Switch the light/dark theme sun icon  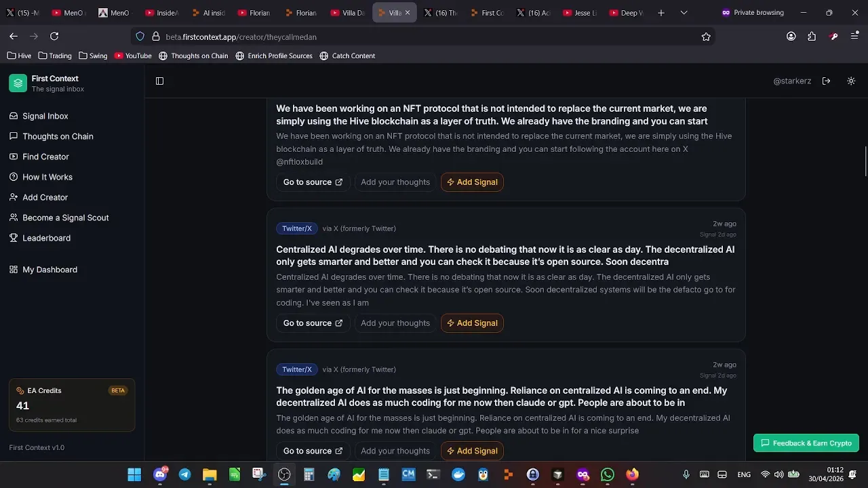tap(851, 81)
